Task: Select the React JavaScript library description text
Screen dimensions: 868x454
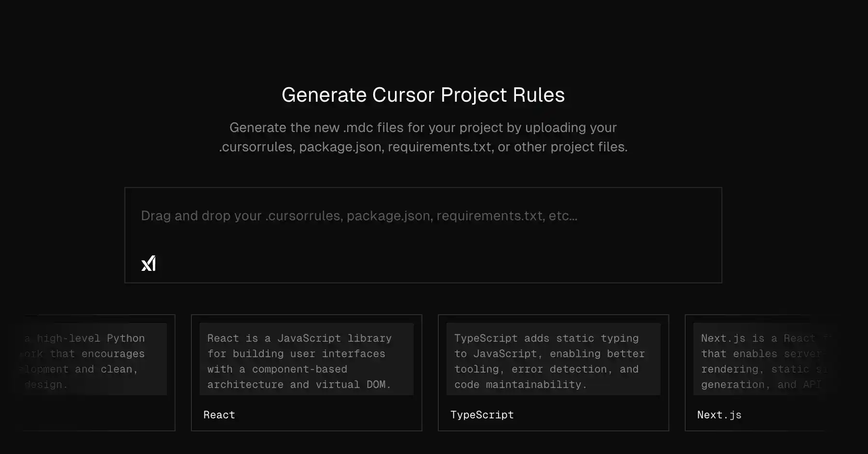Action: [299, 361]
